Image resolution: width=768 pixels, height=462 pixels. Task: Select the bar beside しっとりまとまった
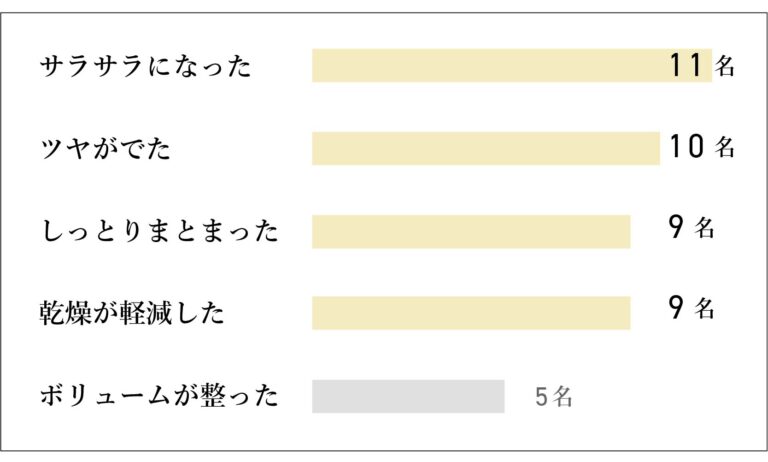[471, 232]
